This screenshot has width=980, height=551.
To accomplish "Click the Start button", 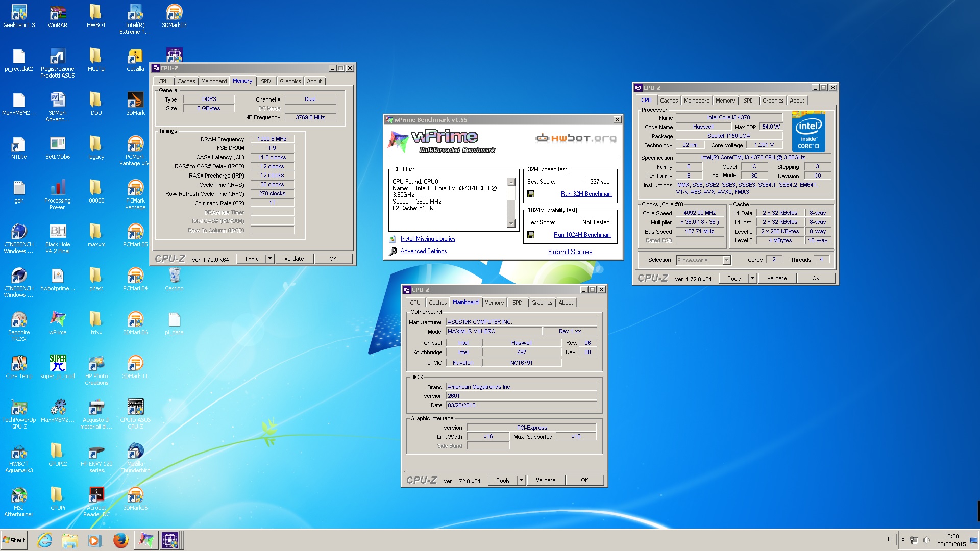I will (x=14, y=540).
